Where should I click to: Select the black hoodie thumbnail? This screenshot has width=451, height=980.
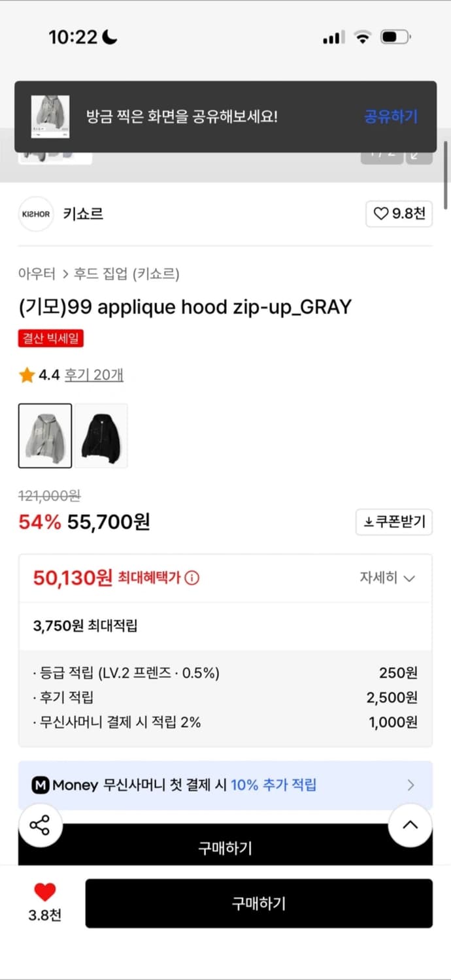pyautogui.click(x=101, y=435)
